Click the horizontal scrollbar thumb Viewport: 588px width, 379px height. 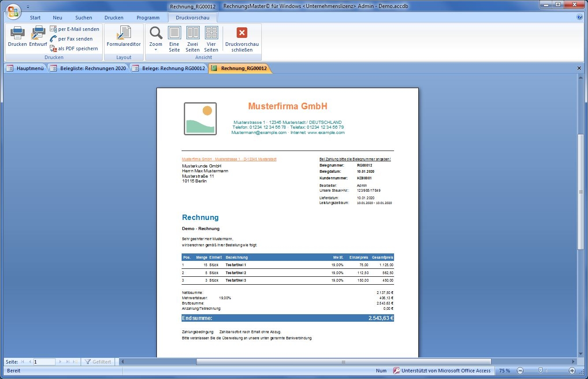point(344,362)
